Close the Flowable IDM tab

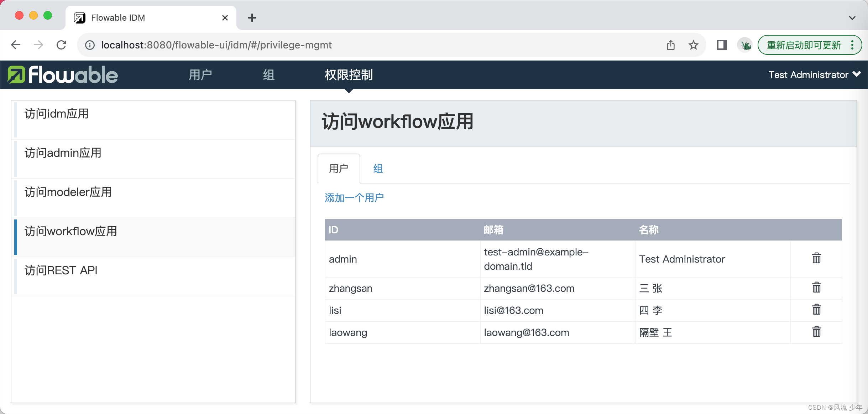coord(225,18)
